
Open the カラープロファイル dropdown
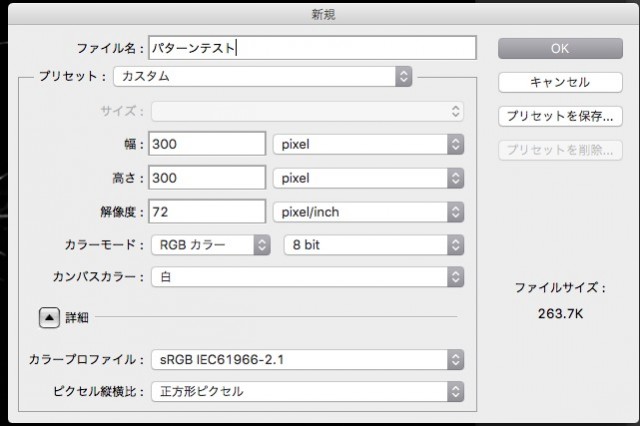(307, 359)
